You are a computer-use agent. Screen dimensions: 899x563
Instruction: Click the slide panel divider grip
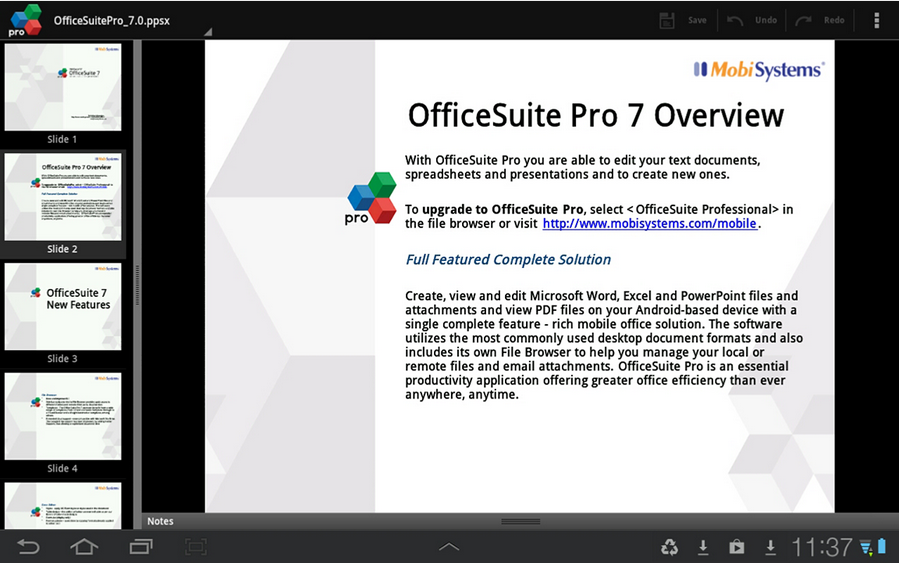pos(138,285)
